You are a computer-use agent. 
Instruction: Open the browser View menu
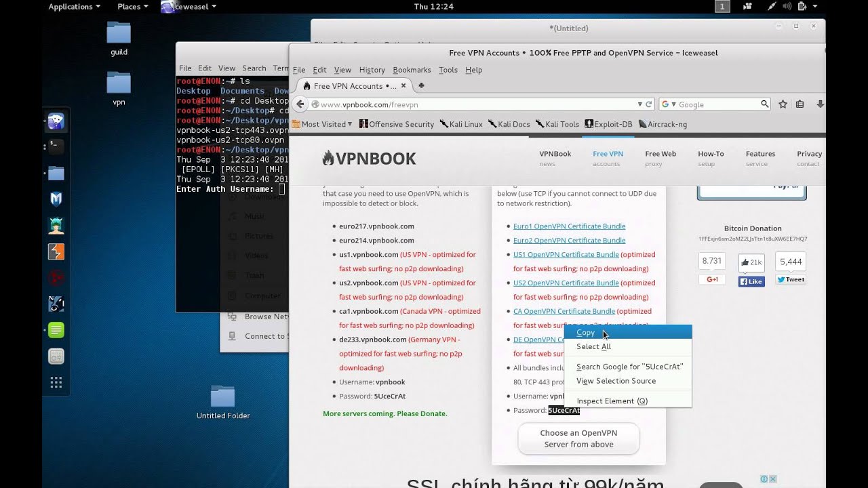click(343, 70)
